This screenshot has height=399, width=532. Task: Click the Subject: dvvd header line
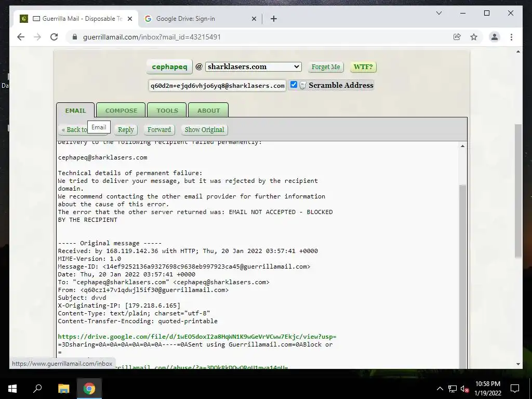tap(82, 298)
